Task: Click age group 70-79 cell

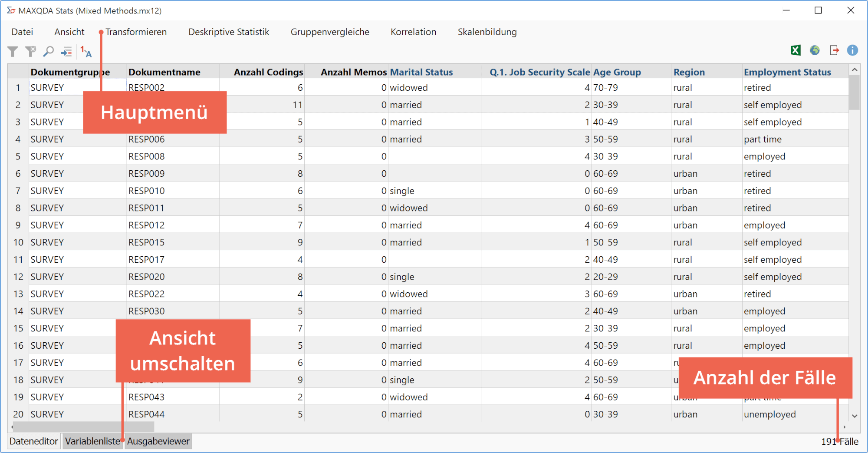Action: click(631, 87)
